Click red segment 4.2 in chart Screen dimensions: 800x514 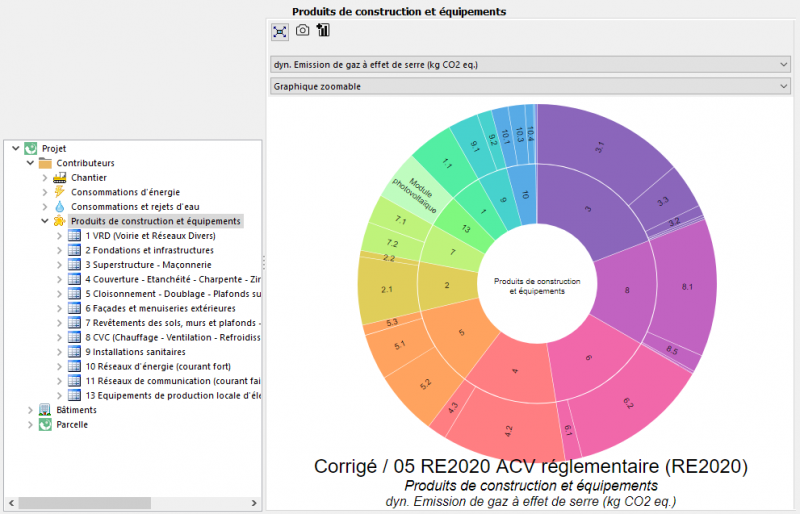(508, 431)
